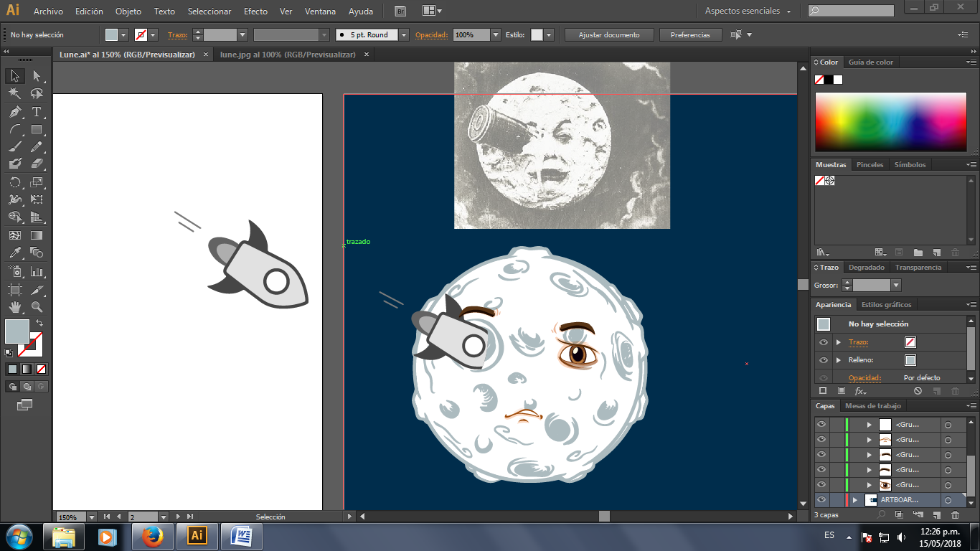Select the Blend tool

click(x=37, y=253)
